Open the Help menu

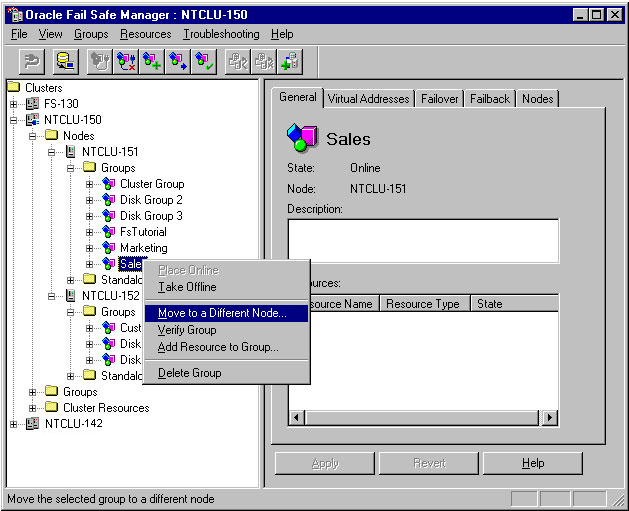282,34
